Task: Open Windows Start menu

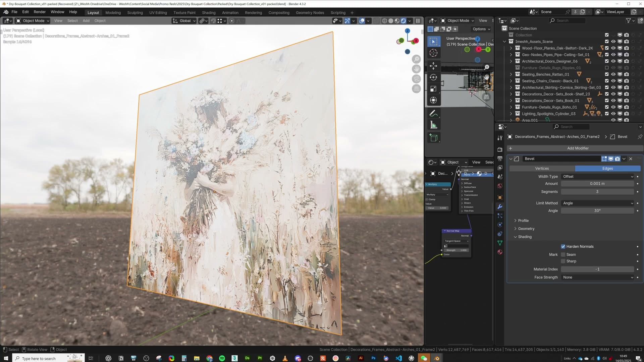Action: click(6, 358)
